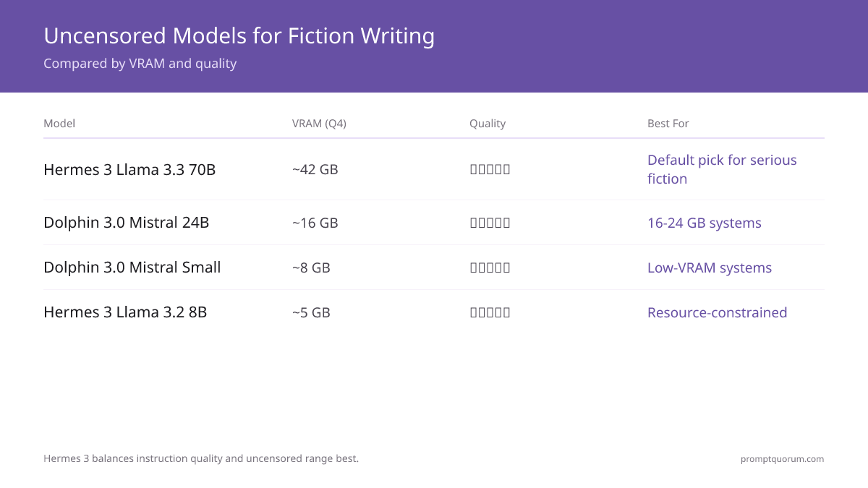The image size is (868, 488).
Task: Click the quality rating for Hermes 3 Llama 3.3 70B
Action: 490,170
